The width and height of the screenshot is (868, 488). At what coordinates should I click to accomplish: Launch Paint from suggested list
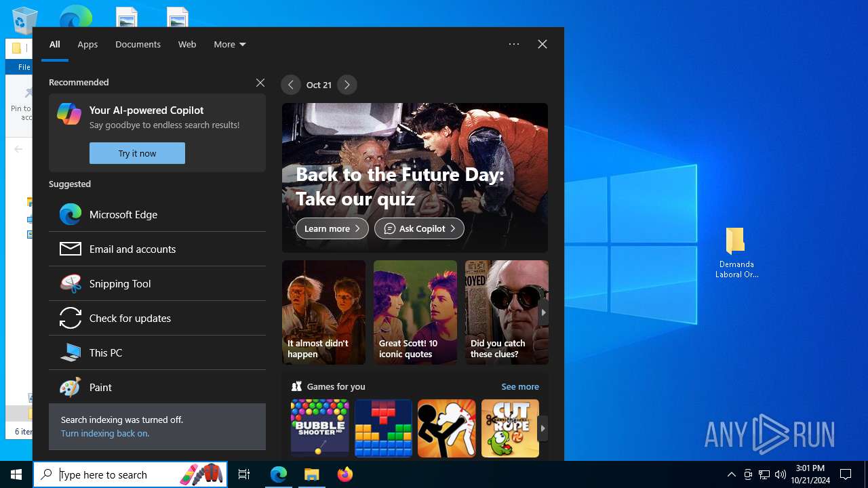pos(157,387)
